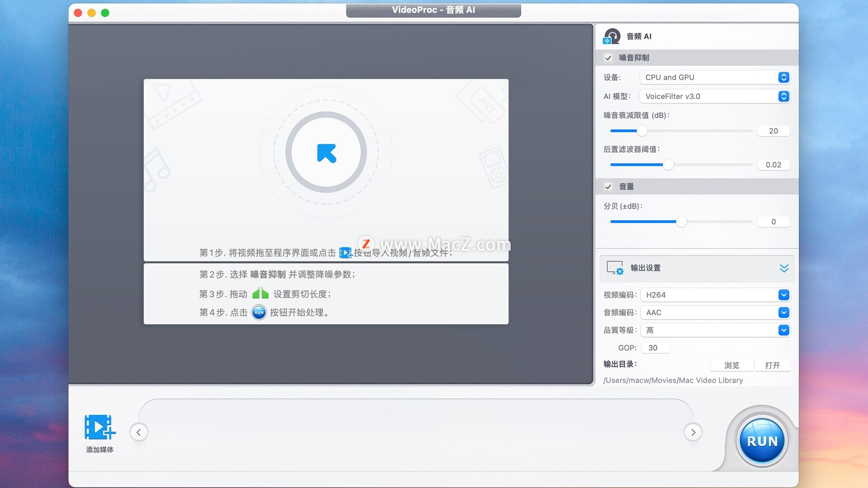Screen dimensions: 868x488
Task: Minimize the window with yellow button
Action: click(x=91, y=13)
